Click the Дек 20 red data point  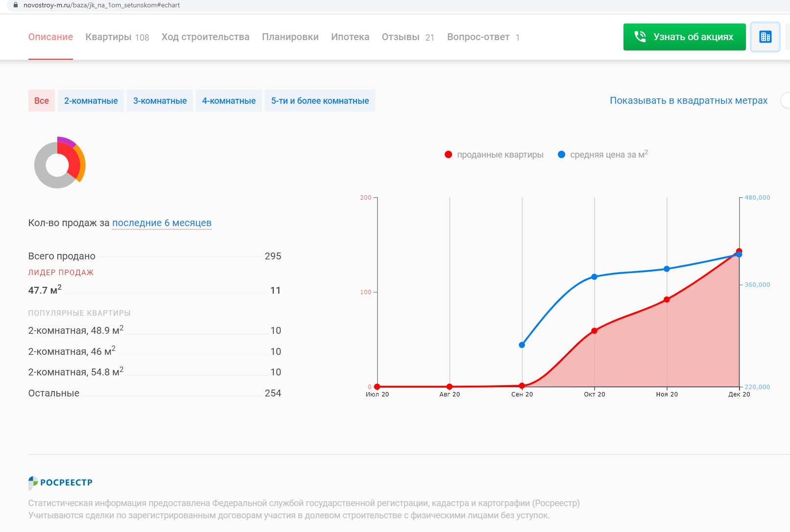pos(739,251)
